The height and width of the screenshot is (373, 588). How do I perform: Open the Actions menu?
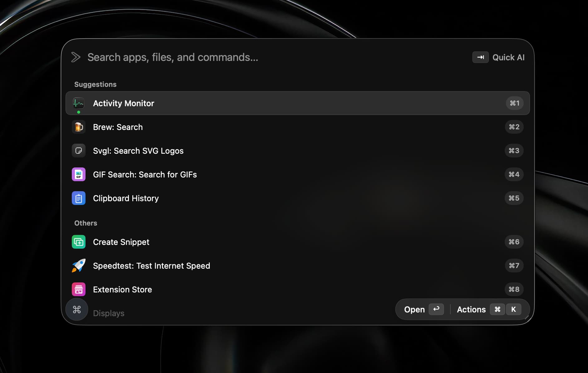pos(489,309)
